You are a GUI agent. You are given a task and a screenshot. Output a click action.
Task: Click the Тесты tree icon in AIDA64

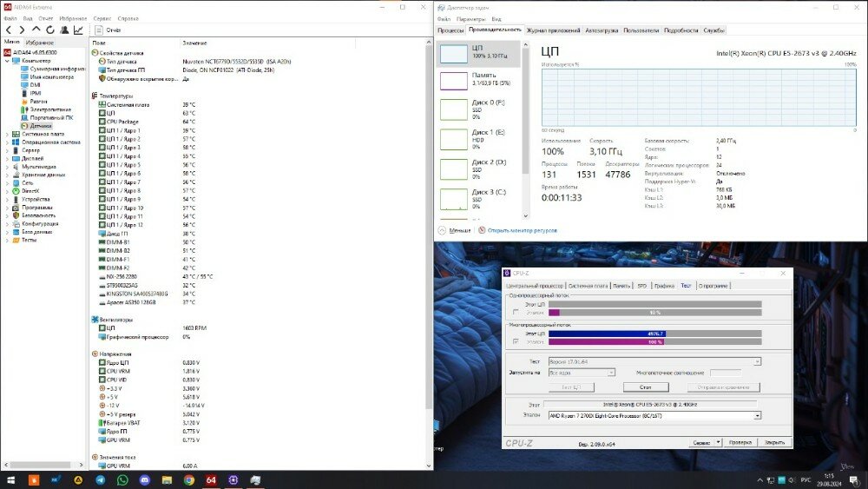[x=16, y=240]
